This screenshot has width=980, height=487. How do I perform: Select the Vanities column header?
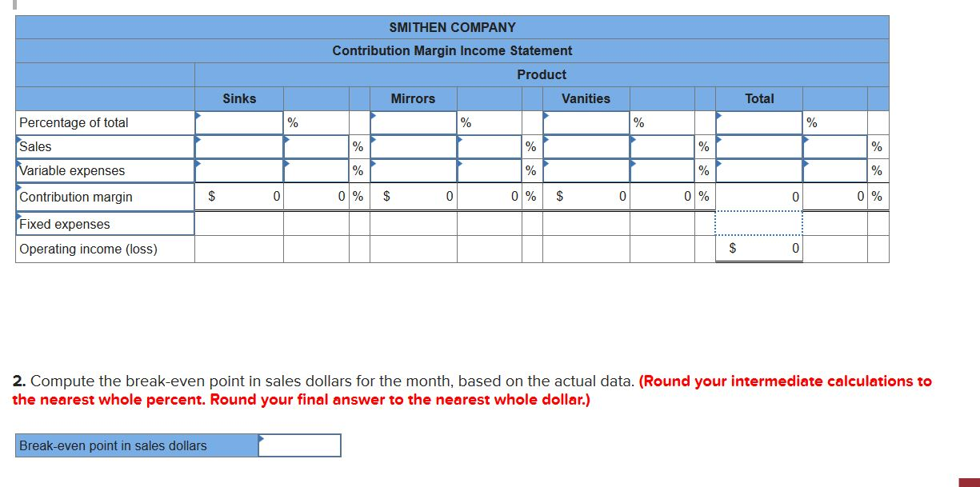click(x=586, y=98)
